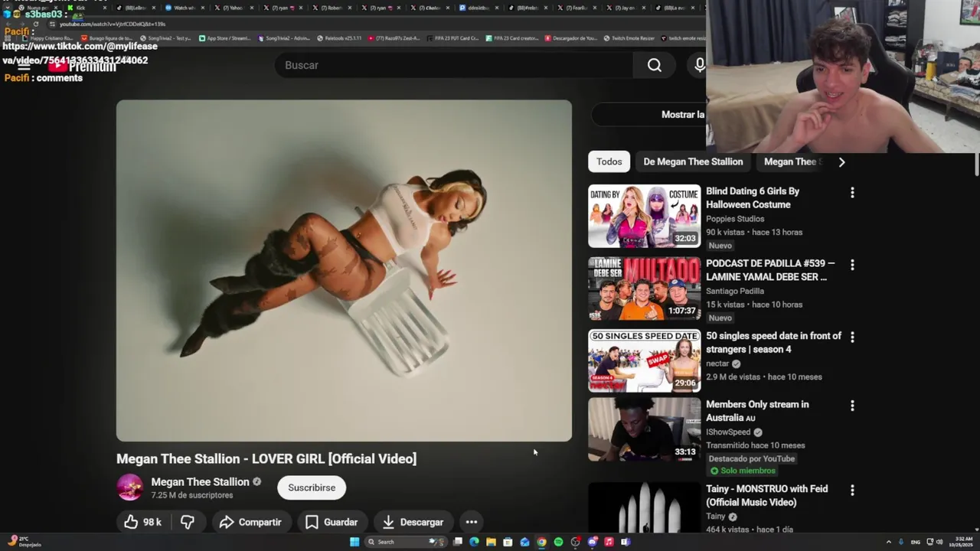Click the magnifier search button

coord(655,65)
